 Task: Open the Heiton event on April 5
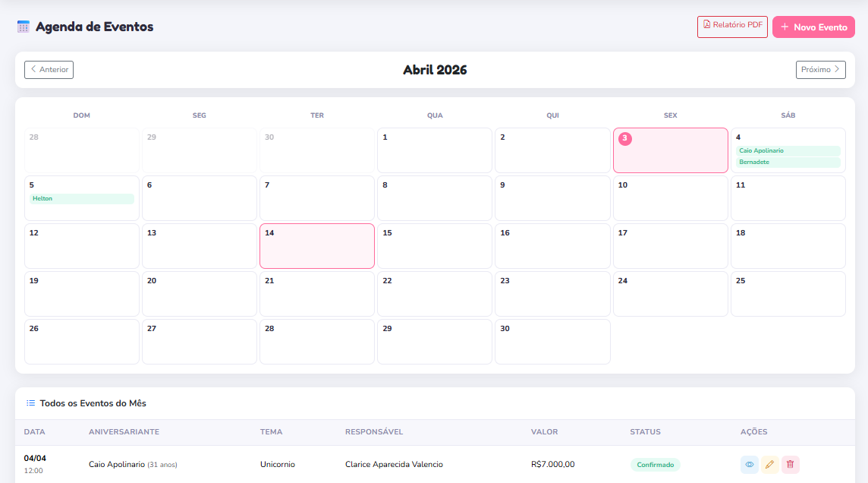(x=81, y=198)
